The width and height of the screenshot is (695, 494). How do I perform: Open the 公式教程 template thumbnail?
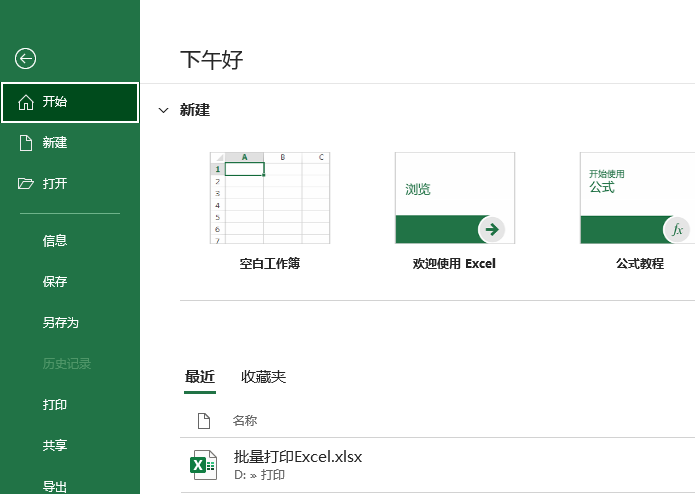[638, 198]
